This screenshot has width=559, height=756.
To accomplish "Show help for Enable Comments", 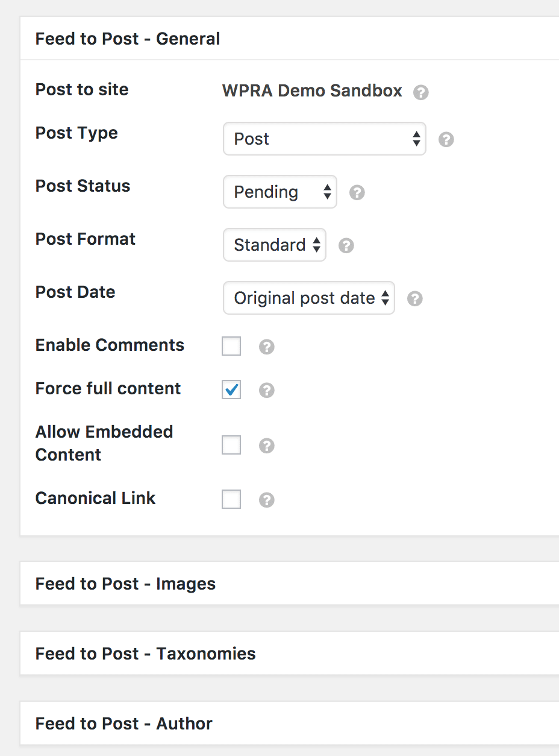I will tap(266, 347).
